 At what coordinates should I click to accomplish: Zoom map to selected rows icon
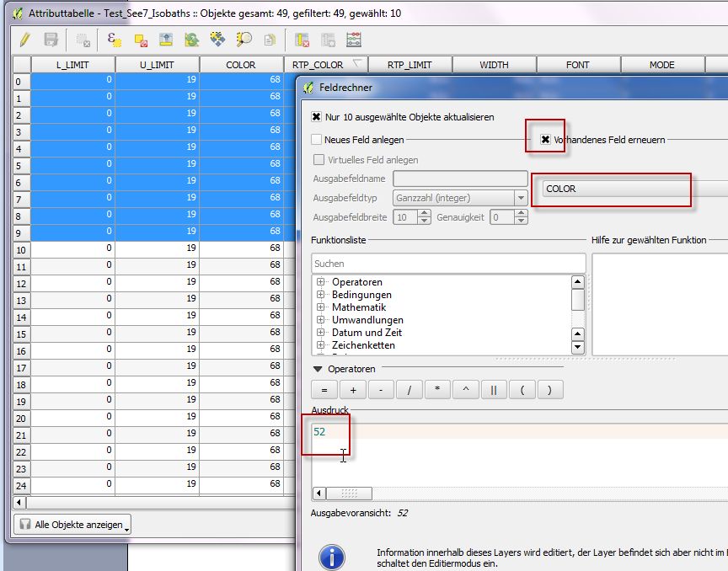pos(244,40)
